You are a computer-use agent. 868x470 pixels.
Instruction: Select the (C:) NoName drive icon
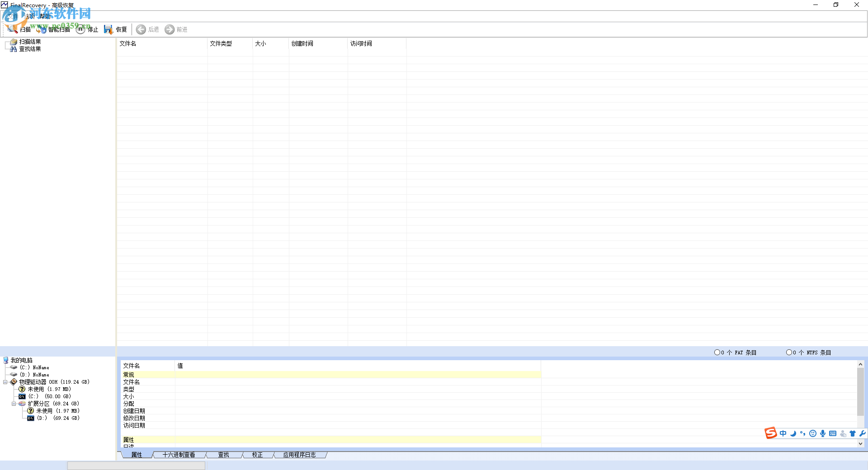(x=14, y=367)
